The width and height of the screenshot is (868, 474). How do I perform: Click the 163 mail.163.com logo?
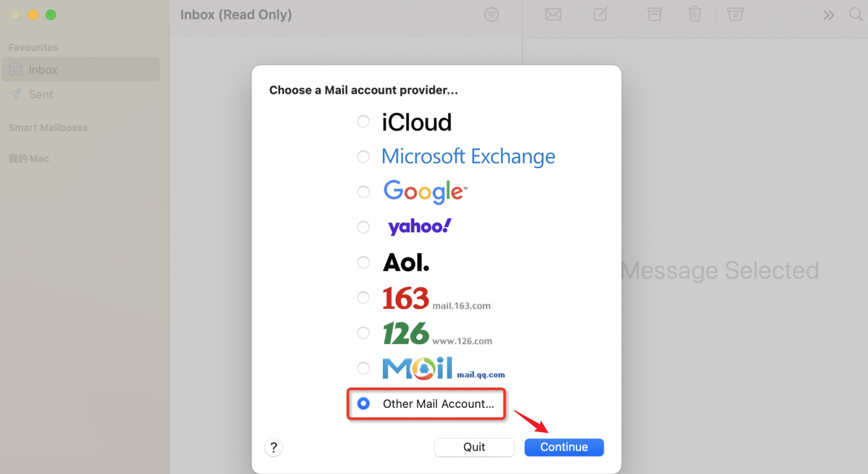point(436,298)
